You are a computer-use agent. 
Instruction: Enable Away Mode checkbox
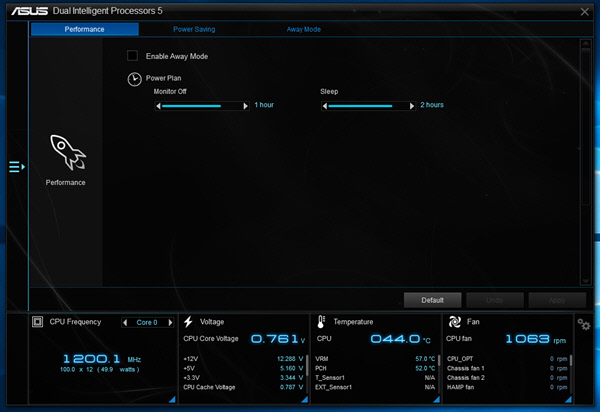click(132, 56)
